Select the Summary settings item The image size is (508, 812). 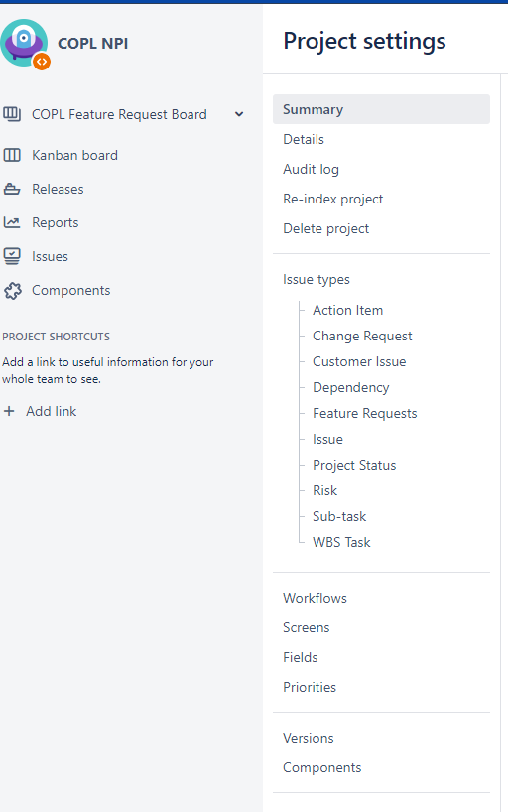pos(381,109)
